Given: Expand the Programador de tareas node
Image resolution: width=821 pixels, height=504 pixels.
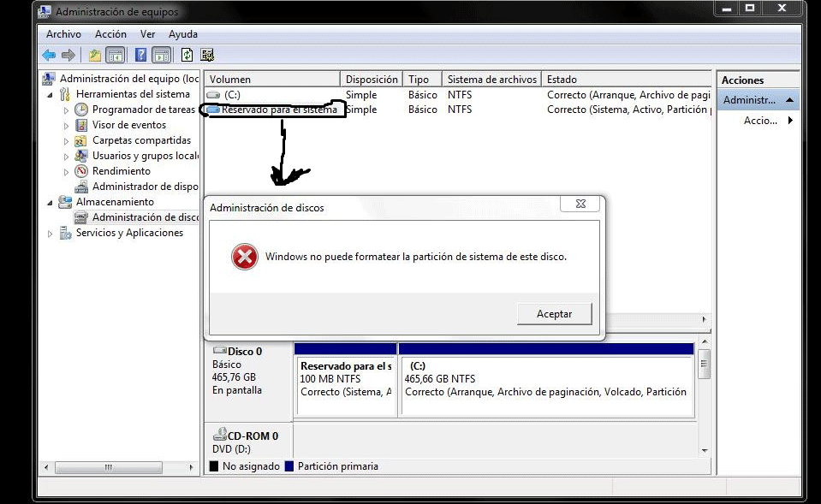Looking at the screenshot, I should click(x=67, y=110).
